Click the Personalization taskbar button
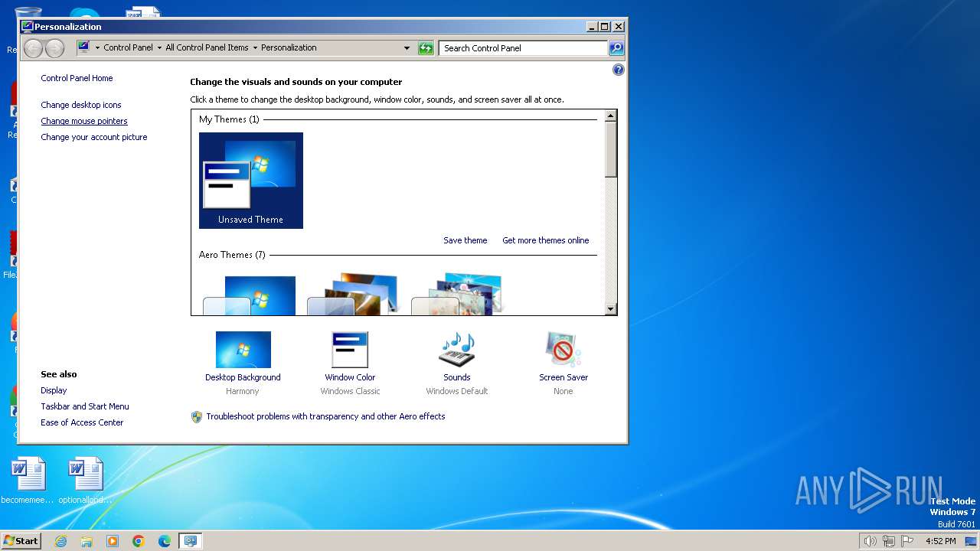 click(x=191, y=541)
